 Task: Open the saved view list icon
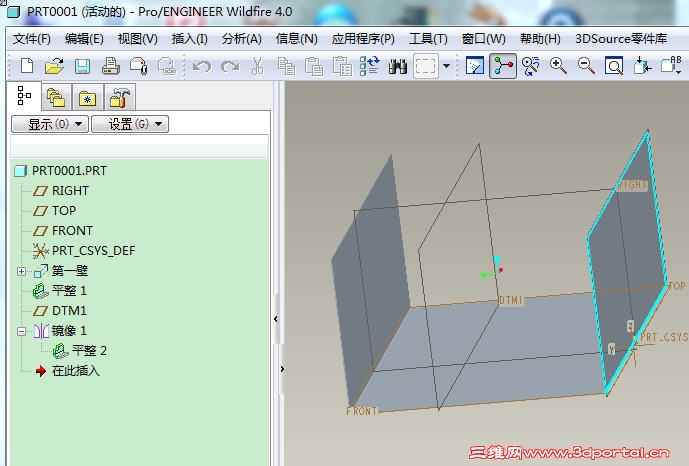tap(671, 66)
